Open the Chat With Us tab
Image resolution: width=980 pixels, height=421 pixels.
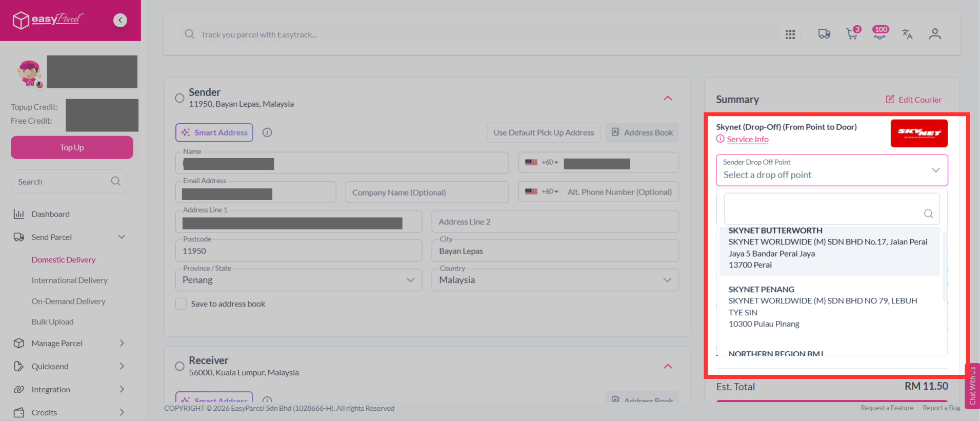(x=972, y=386)
